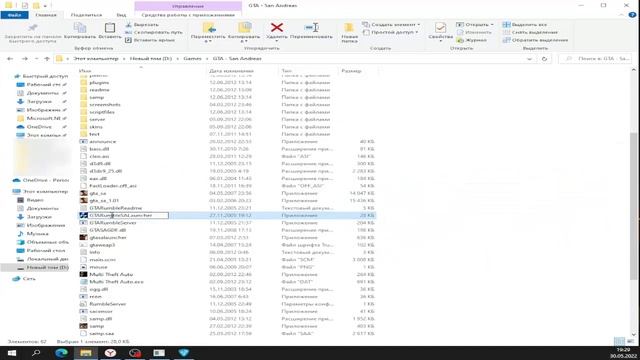Click the History (Журнал) ribbon item
The height and width of the screenshot is (360, 640).
[471, 40]
